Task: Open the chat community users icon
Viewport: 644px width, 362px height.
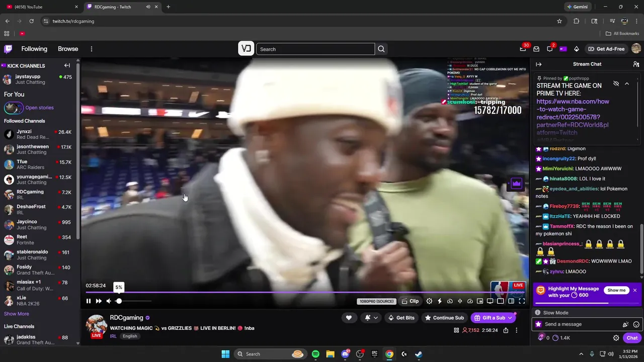Action: (636, 64)
